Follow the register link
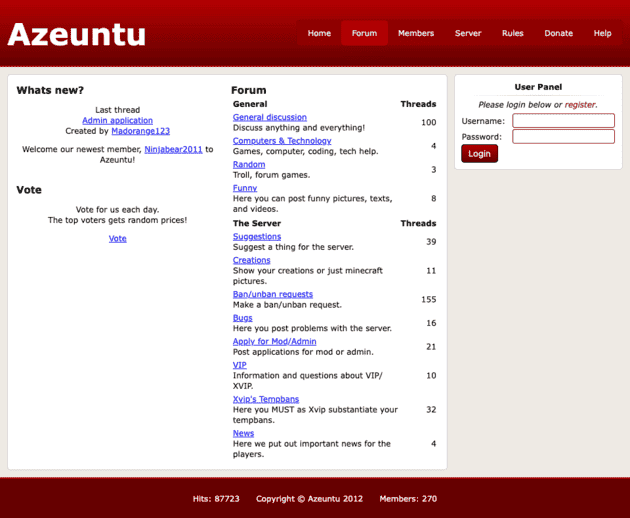The image size is (630, 518). pyautogui.click(x=580, y=104)
